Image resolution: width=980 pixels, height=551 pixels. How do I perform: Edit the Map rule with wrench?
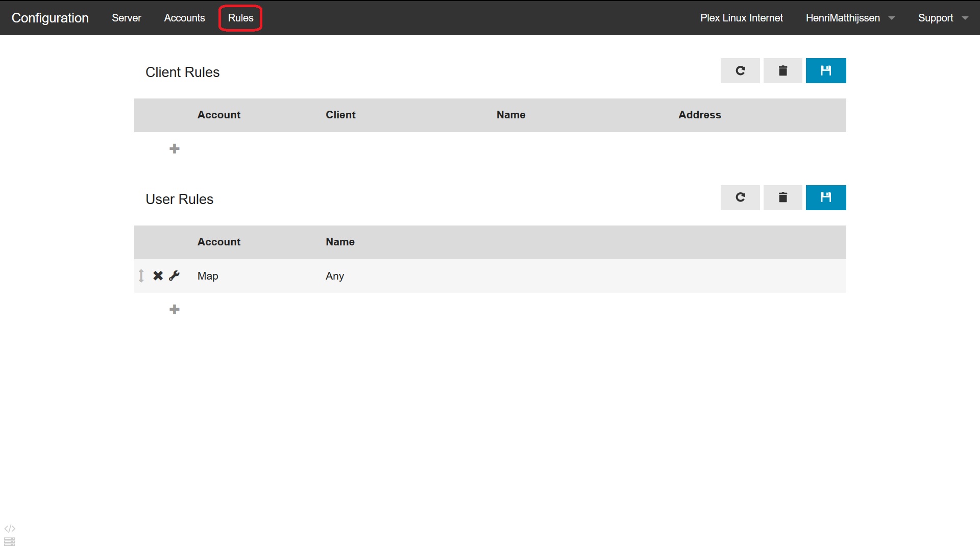[174, 275]
